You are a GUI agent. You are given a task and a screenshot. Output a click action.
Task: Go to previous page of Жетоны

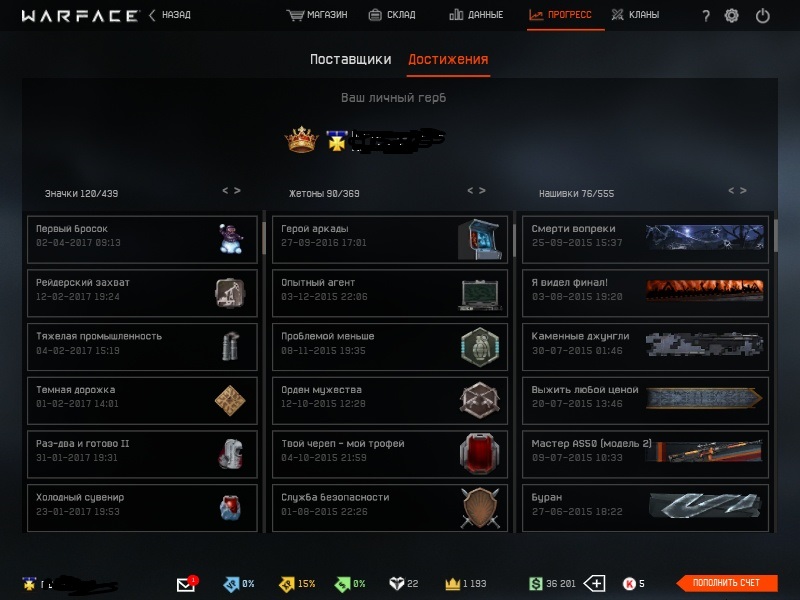click(470, 190)
